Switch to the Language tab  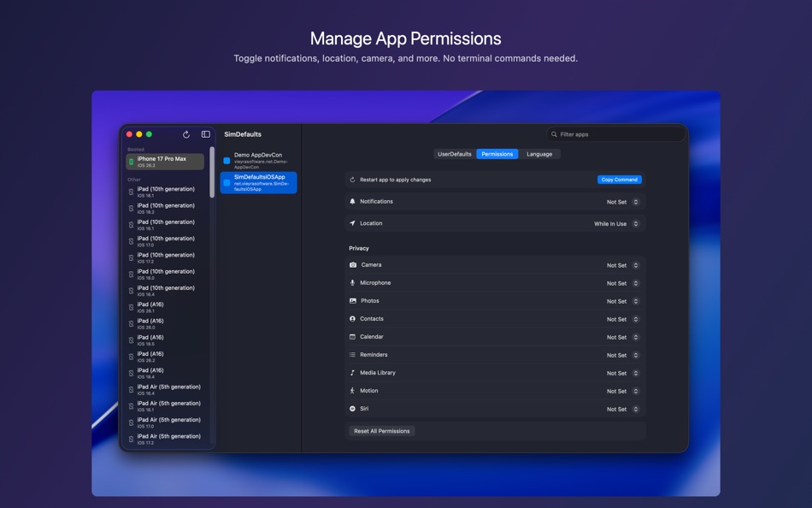coord(541,154)
